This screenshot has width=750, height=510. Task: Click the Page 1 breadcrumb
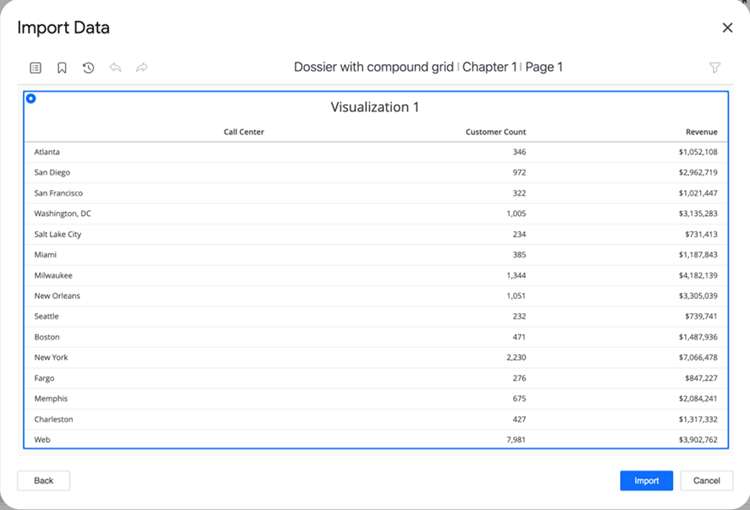[x=544, y=68]
